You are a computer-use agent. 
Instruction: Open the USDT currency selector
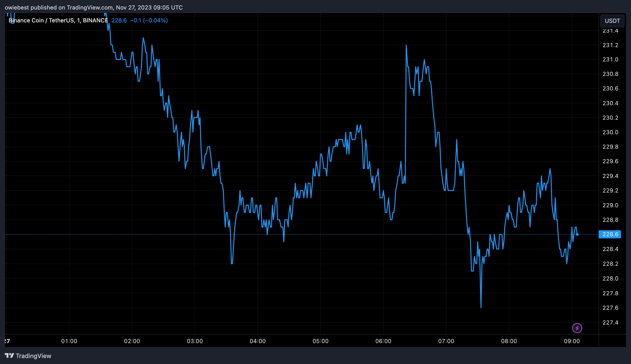612,21
